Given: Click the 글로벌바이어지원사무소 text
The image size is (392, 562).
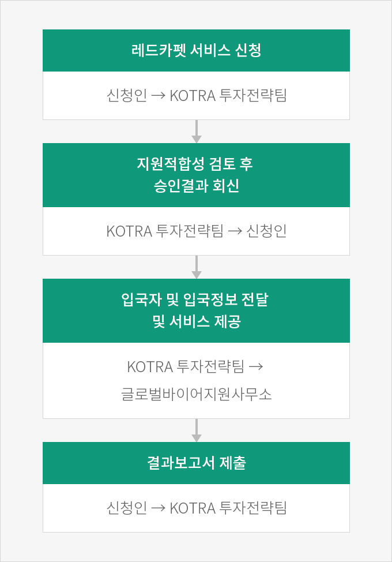Looking at the screenshot, I should 196,394.
